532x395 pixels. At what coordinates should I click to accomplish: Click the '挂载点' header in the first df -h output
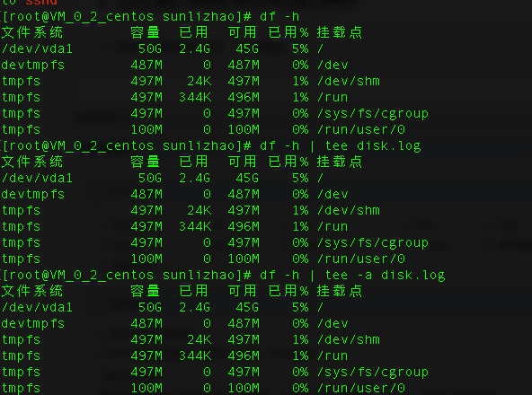(340, 32)
